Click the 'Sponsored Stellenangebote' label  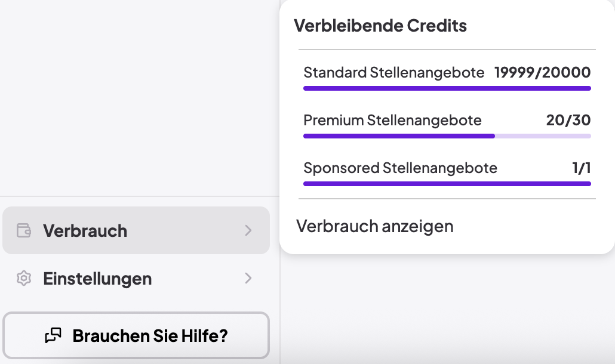[x=400, y=168]
